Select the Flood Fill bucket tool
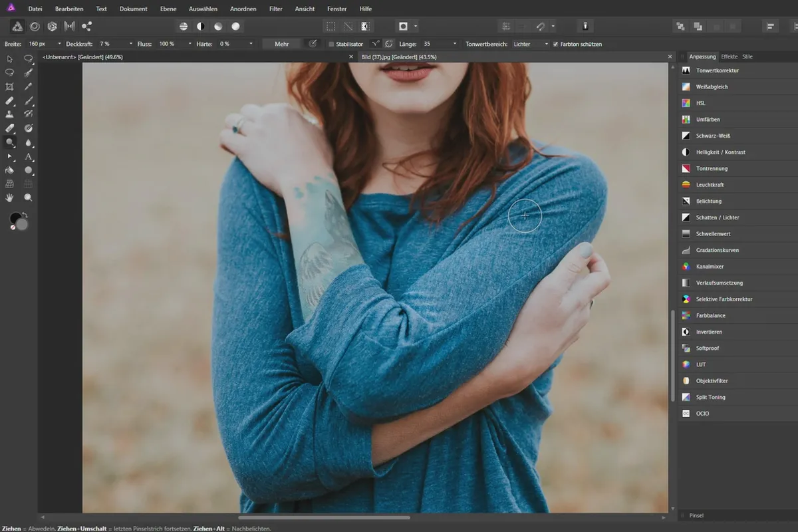This screenshot has width=798, height=532. (x=10, y=170)
